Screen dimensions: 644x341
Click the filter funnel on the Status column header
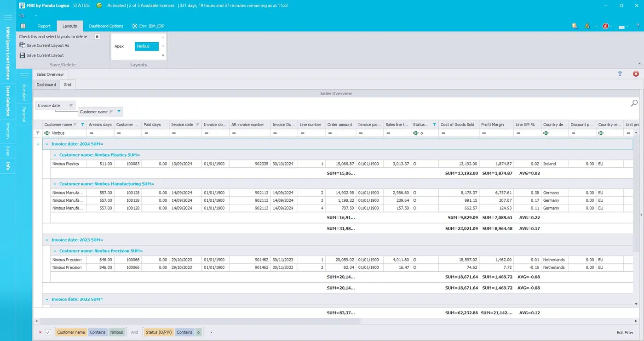tap(434, 125)
